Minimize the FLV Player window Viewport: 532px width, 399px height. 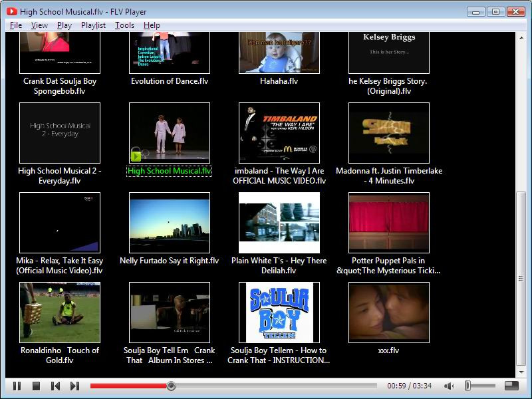(x=475, y=12)
